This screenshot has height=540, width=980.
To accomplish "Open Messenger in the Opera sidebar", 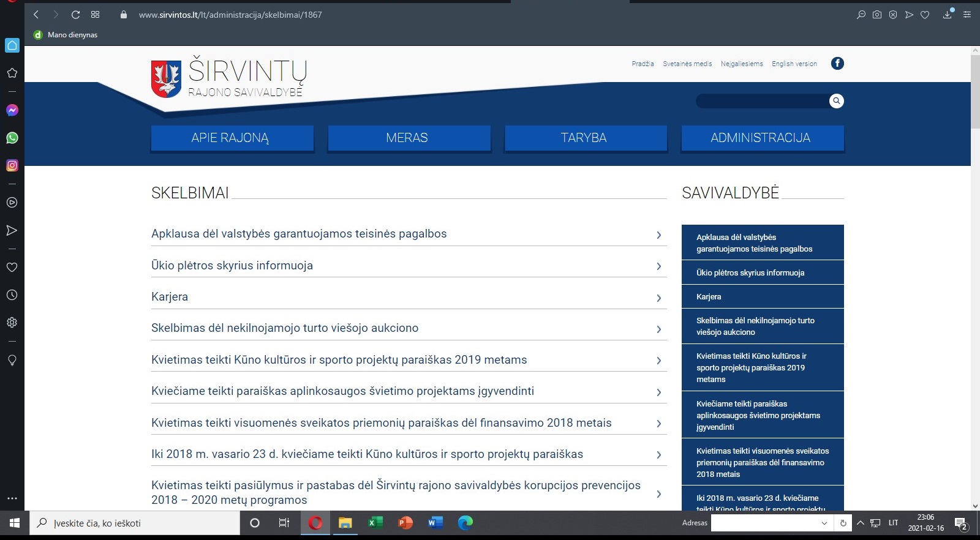I will [12, 110].
